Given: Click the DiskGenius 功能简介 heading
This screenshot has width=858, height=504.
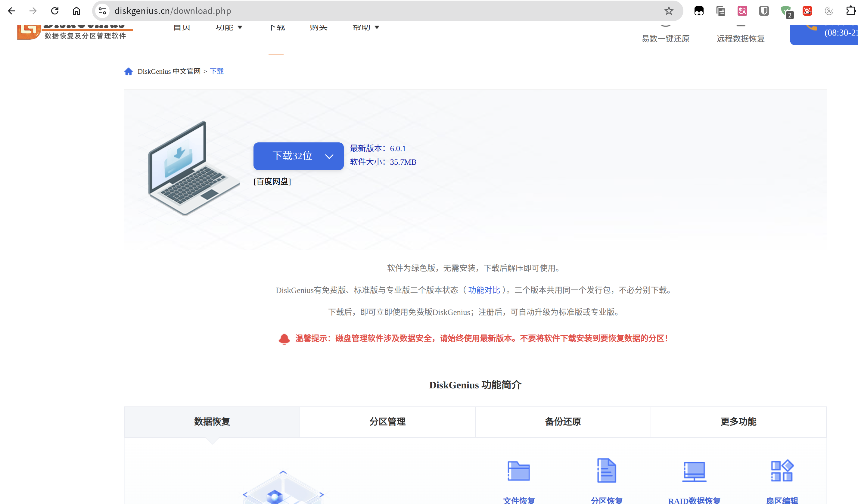Looking at the screenshot, I should (475, 385).
